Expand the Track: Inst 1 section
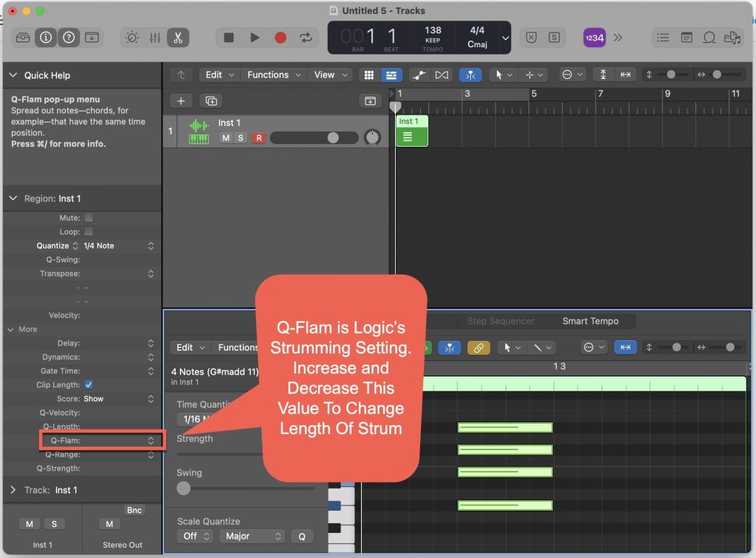756x558 pixels. point(13,490)
